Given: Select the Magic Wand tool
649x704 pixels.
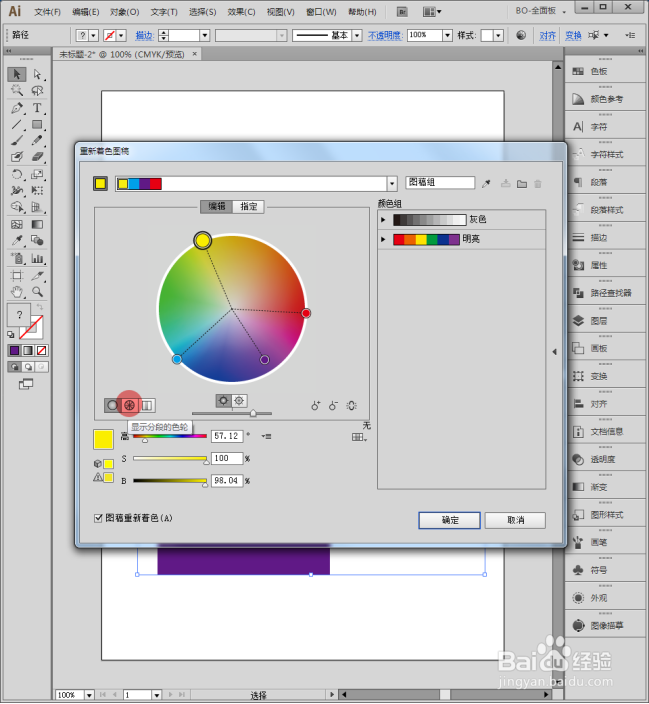Looking at the screenshot, I should point(17,91).
